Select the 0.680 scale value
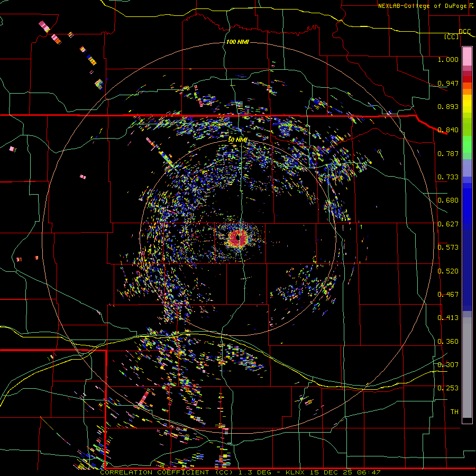This screenshot has width=476, height=476. click(448, 200)
